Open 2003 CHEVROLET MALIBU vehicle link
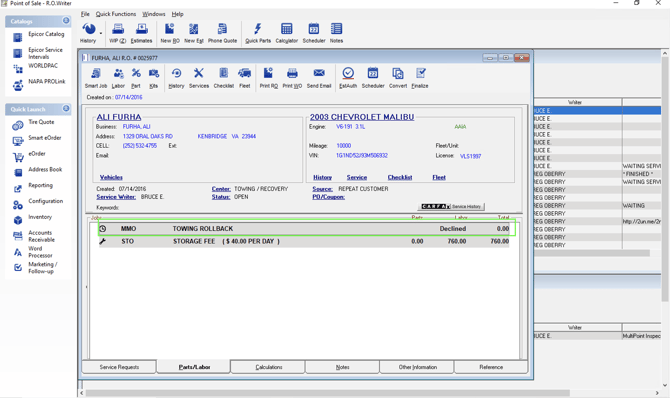This screenshot has width=670, height=398. pyautogui.click(x=362, y=117)
